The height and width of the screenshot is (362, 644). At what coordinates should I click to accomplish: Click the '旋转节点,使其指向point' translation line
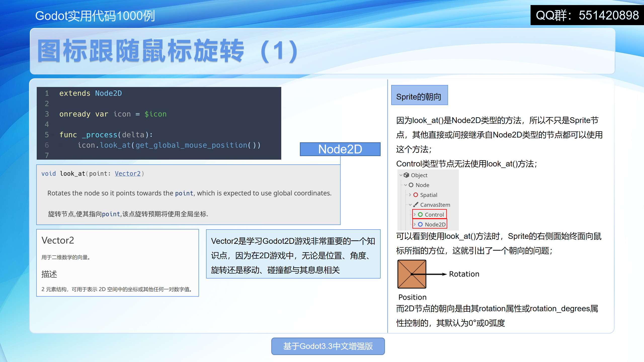[x=128, y=214]
